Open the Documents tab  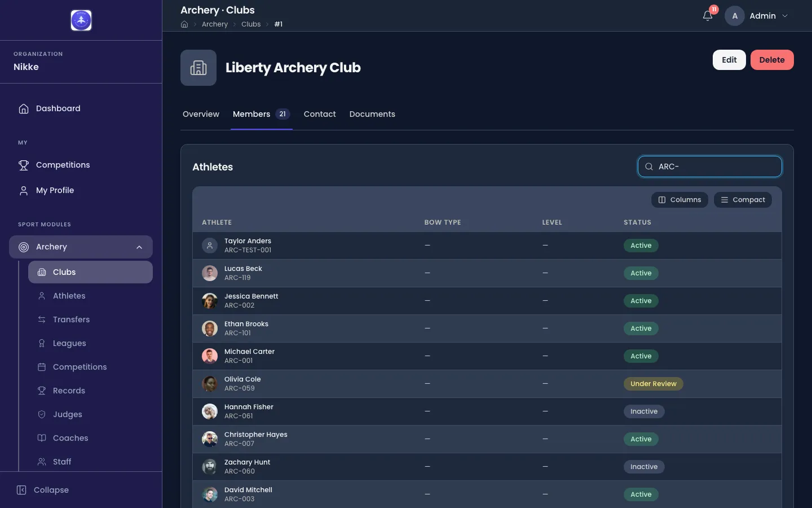pyautogui.click(x=372, y=114)
